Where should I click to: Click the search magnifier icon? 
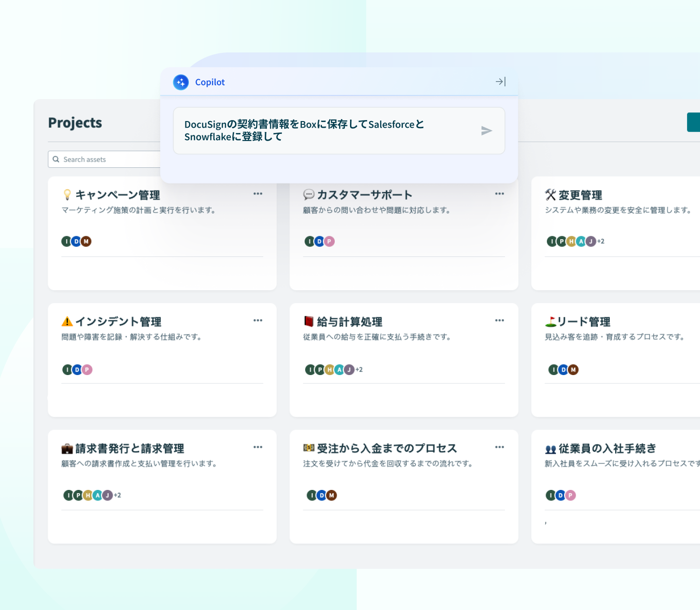coord(56,159)
